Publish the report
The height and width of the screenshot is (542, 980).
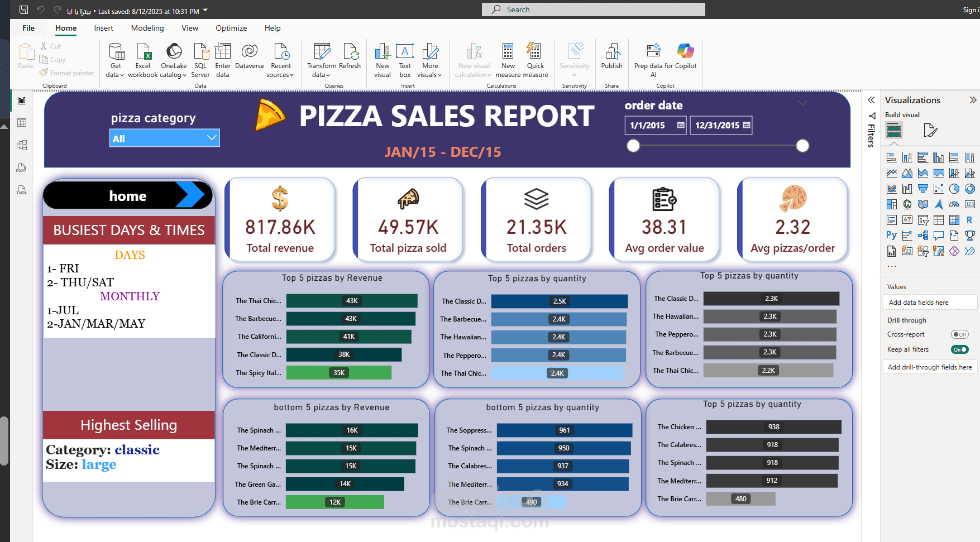click(x=612, y=56)
